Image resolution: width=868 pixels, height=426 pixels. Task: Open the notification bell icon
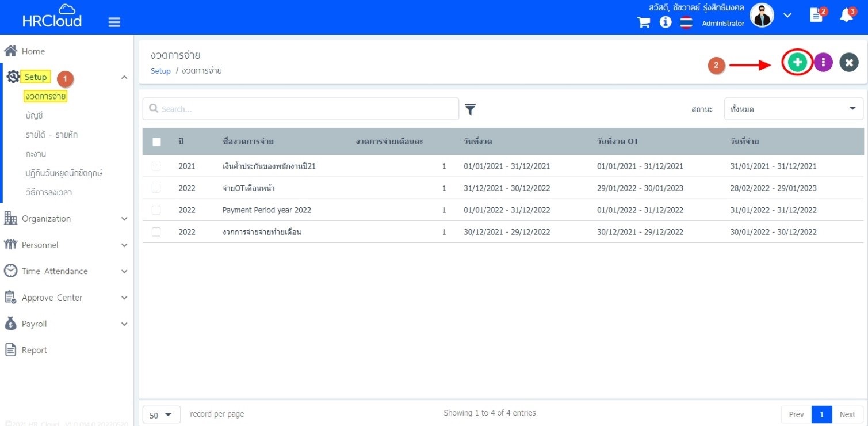[x=846, y=16]
